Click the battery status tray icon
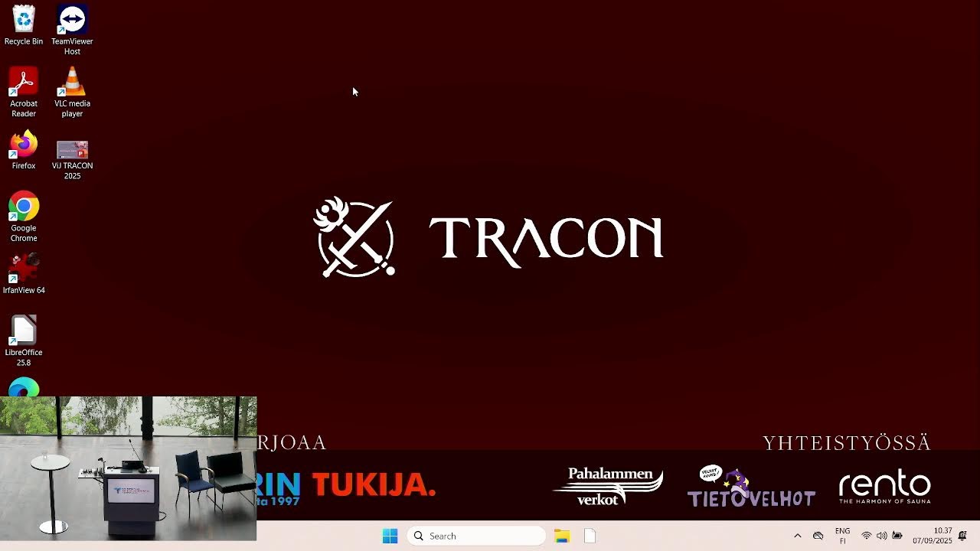980x551 pixels. click(897, 536)
